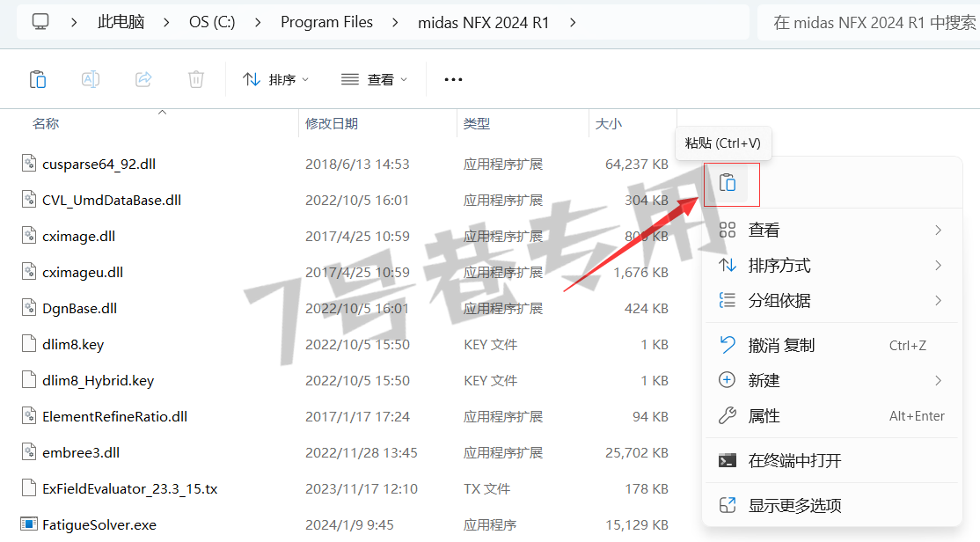Image resolution: width=980 pixels, height=542 pixels.
Task: Select file ExFieldEvaluator_23.3_15.tx
Action: [x=130, y=489]
